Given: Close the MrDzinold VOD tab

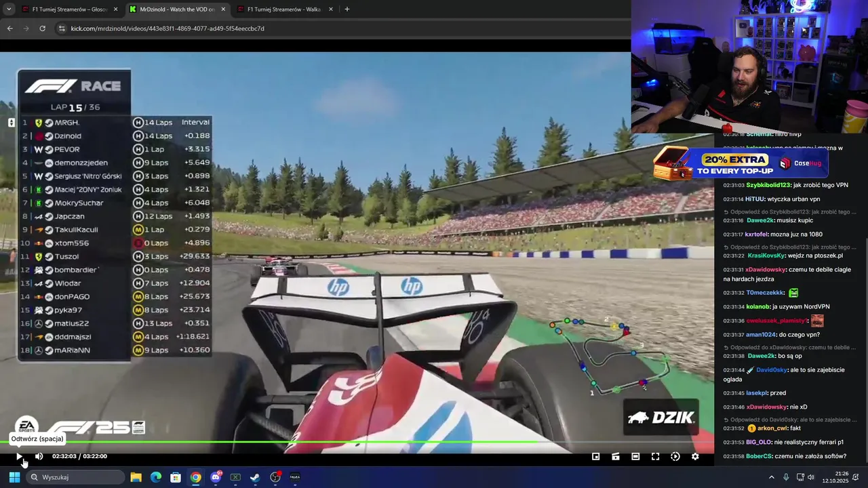Looking at the screenshot, I should click(223, 9).
